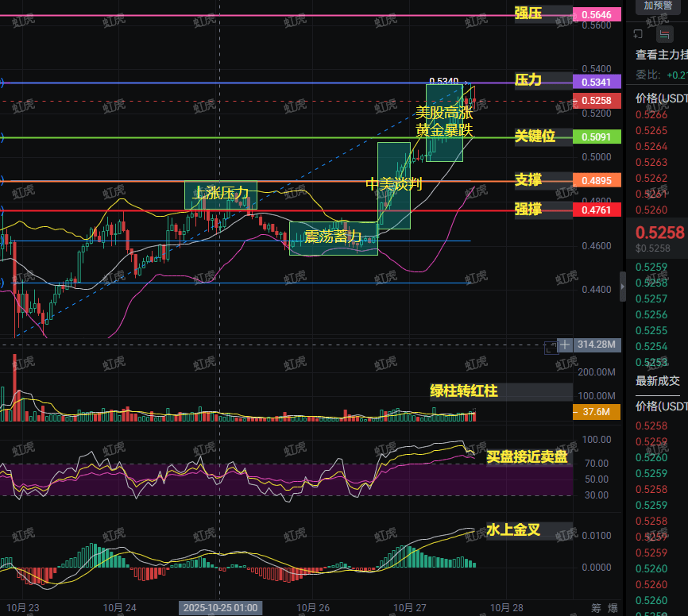Click the 委比 ratio label
The height and width of the screenshot is (616, 688).
tap(648, 75)
